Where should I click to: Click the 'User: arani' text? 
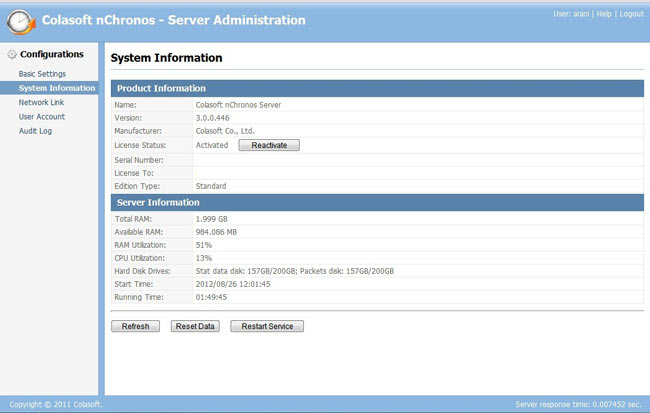571,14
